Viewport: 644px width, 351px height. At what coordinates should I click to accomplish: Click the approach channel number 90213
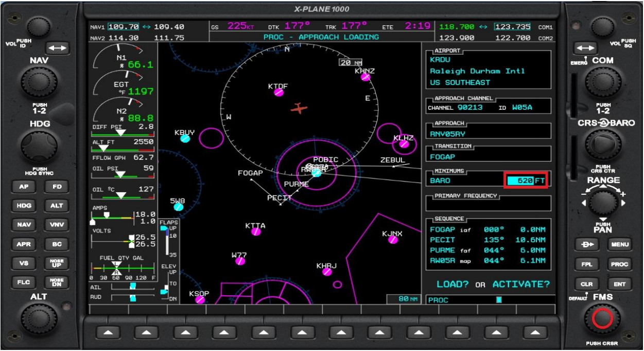point(471,108)
